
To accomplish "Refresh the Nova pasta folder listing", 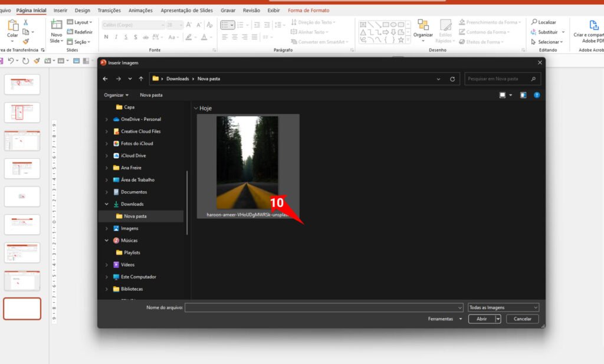I will click(x=452, y=79).
